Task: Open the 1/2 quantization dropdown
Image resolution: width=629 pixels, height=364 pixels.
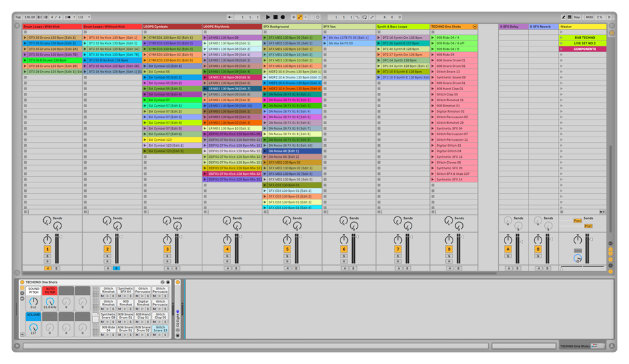Action: pos(83,17)
